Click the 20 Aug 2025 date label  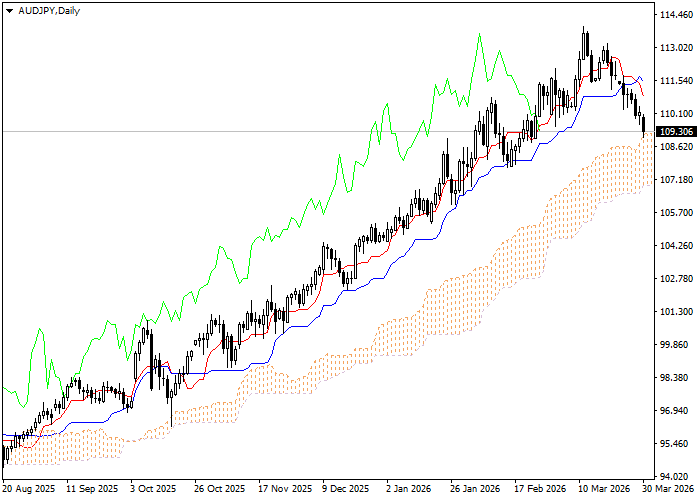(30, 490)
